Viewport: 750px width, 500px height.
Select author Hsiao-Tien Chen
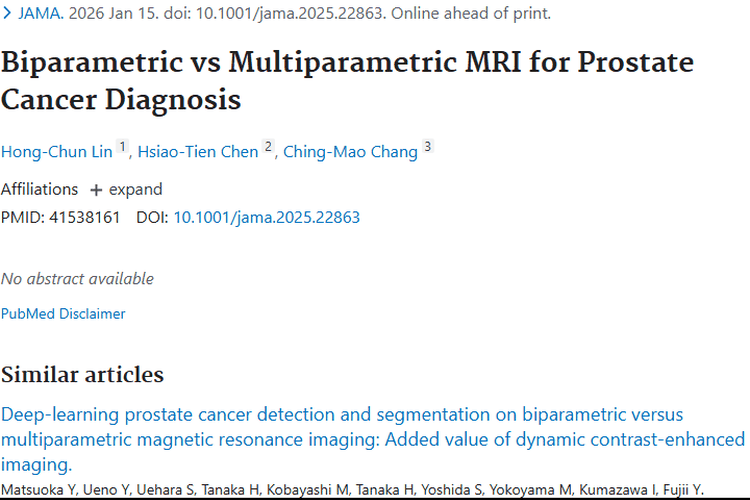pyautogui.click(x=198, y=152)
